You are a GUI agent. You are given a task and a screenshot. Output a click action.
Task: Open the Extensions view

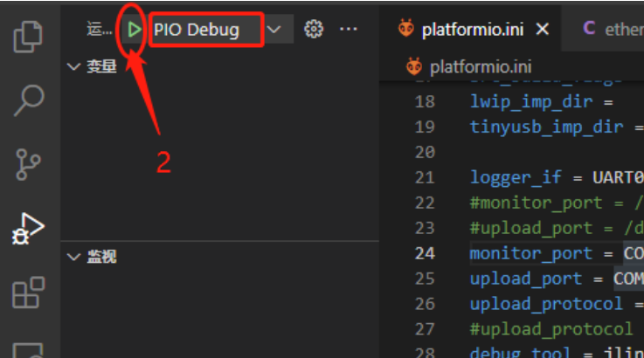point(28,293)
